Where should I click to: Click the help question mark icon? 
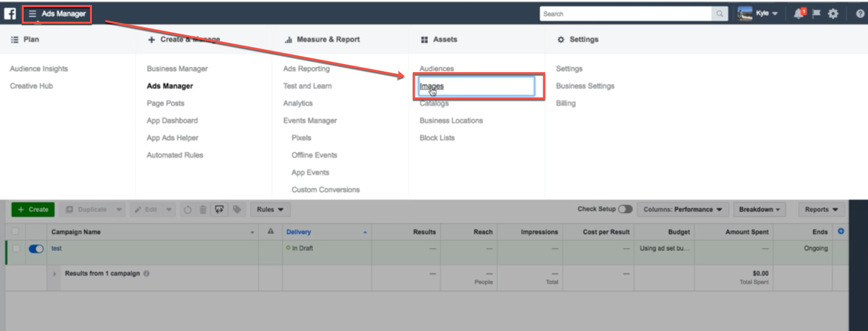click(860, 14)
